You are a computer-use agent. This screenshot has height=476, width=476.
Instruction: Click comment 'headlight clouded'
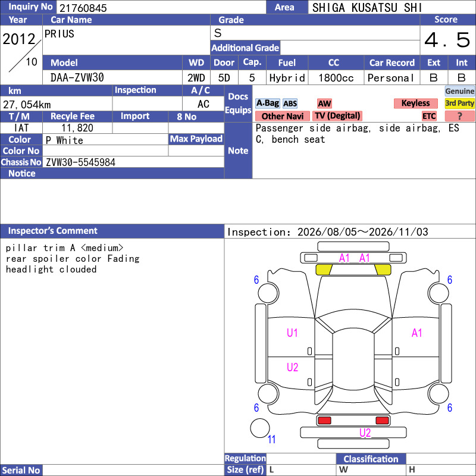pos(51,270)
